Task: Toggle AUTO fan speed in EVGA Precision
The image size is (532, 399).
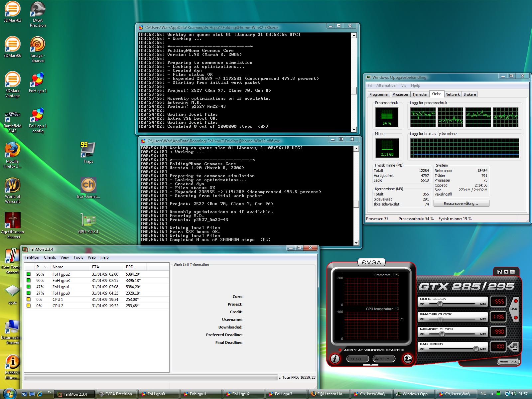Action: pos(513,346)
